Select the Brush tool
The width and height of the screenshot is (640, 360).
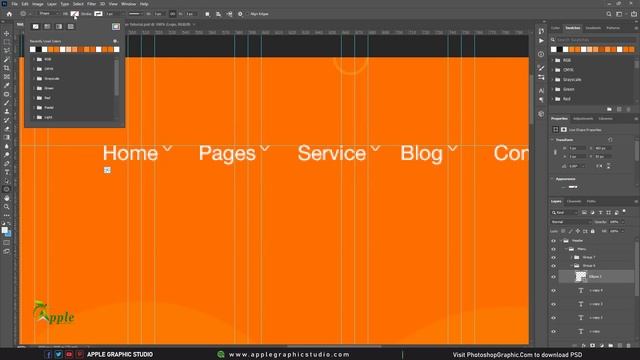(x=7, y=103)
